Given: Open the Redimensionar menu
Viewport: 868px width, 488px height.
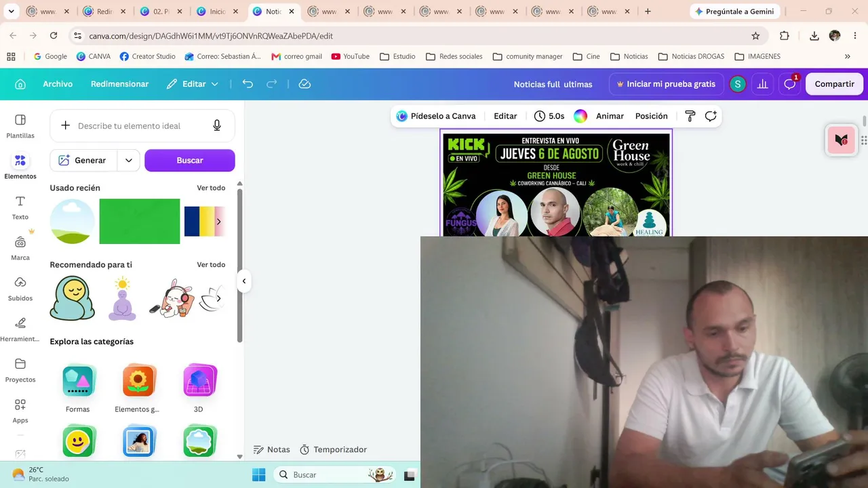Looking at the screenshot, I should pyautogui.click(x=119, y=84).
